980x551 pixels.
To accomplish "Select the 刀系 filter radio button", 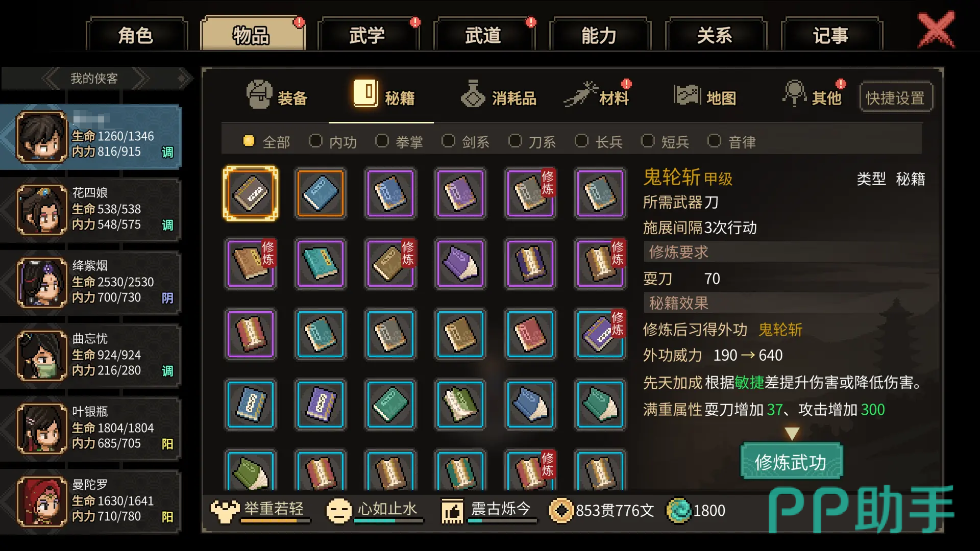I will click(516, 141).
